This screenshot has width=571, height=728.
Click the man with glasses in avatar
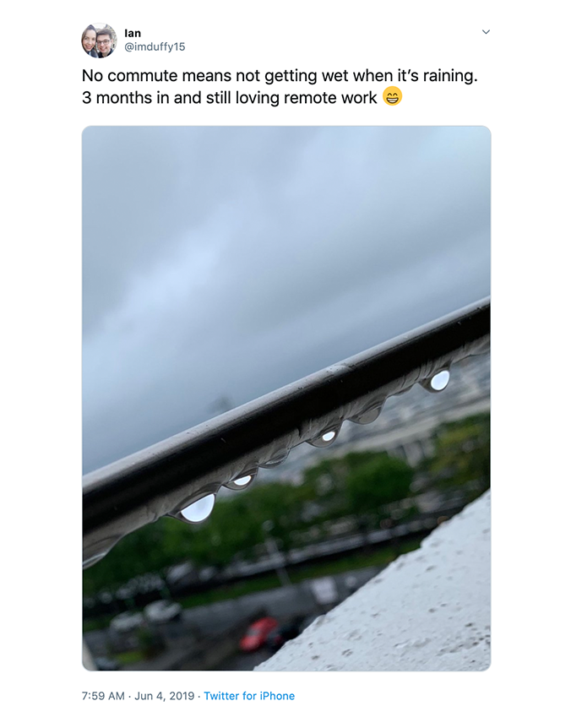(106, 43)
